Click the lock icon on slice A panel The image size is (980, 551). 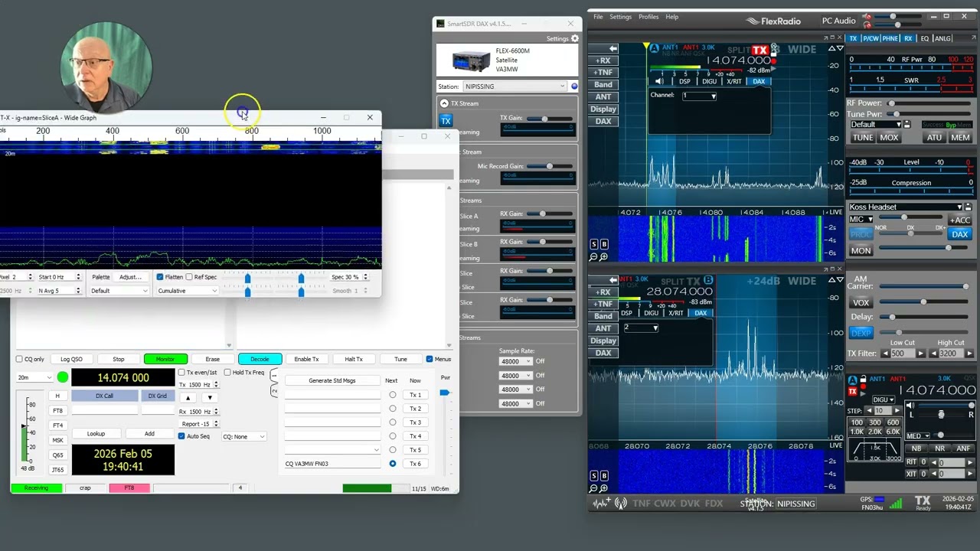click(863, 379)
